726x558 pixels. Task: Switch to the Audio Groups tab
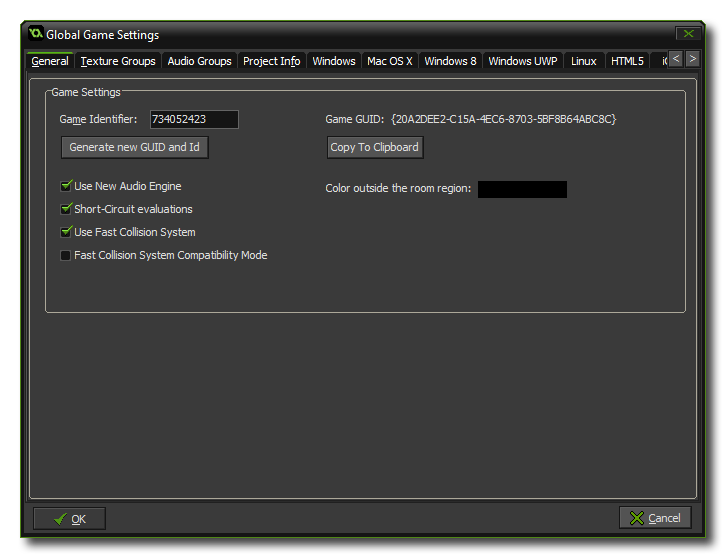tap(199, 61)
